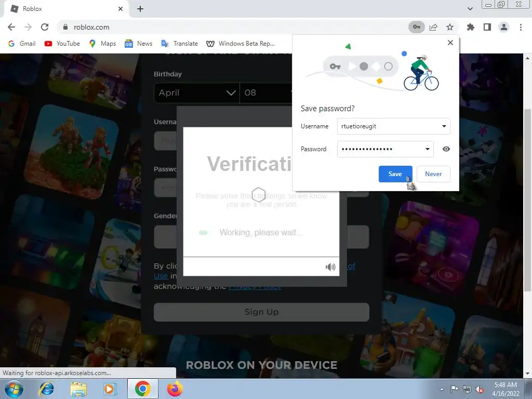Click the audio challenge speaker icon
Screen dimensions: 532x399
click(x=330, y=267)
